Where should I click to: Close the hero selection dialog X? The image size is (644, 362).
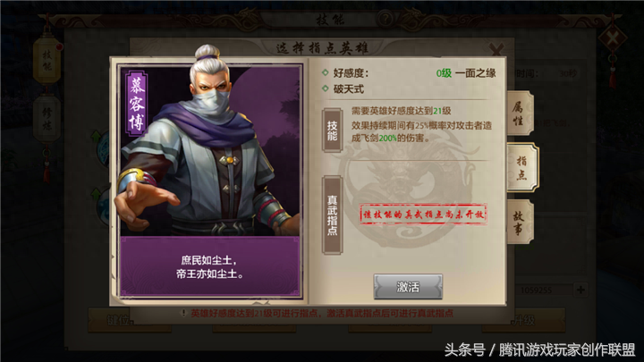497,50
